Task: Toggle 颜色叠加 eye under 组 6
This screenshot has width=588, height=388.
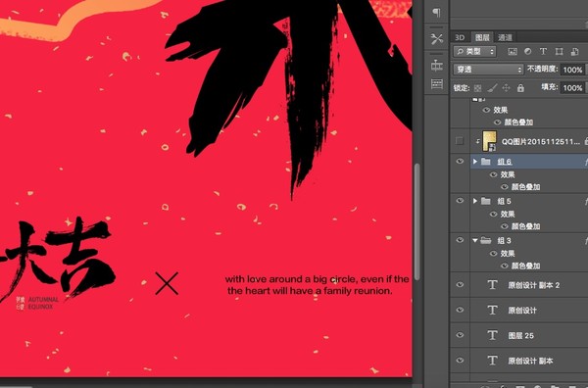Action: pos(505,187)
